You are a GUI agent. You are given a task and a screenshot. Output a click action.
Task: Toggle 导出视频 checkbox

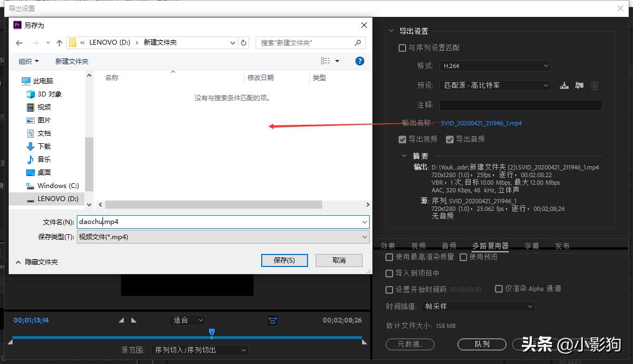click(402, 139)
